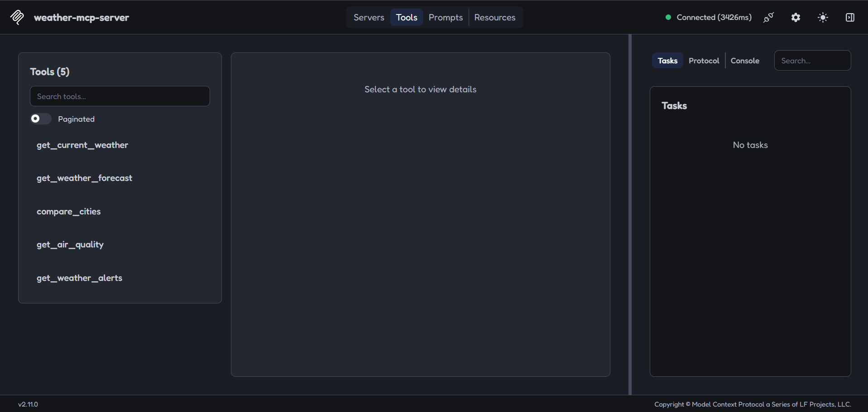Click the weather-mcp-server title
Viewport: 868px width, 412px height.
point(82,18)
